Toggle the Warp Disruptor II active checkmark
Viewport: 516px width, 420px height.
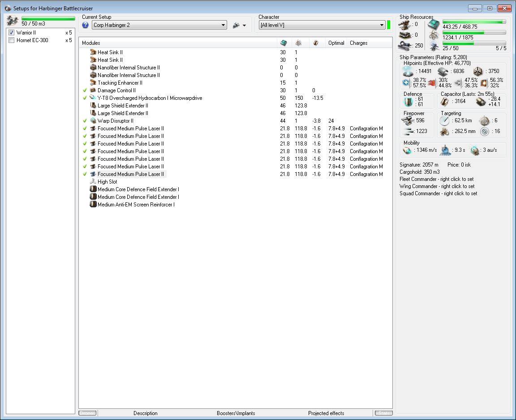tap(85, 121)
